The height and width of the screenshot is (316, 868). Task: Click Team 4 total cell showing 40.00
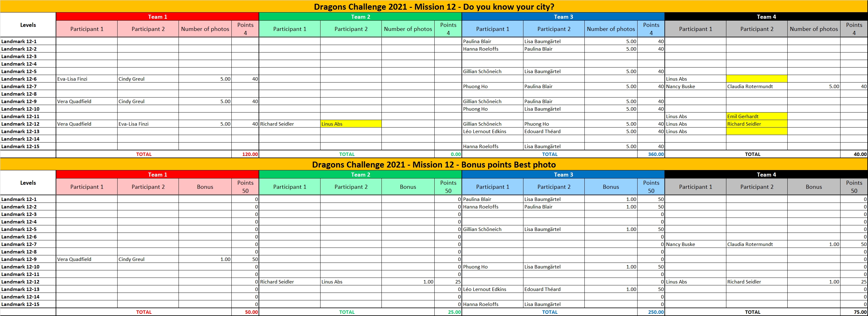(854, 154)
